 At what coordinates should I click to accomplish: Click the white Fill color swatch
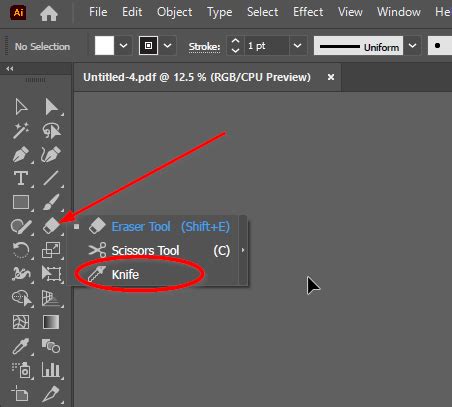[104, 46]
